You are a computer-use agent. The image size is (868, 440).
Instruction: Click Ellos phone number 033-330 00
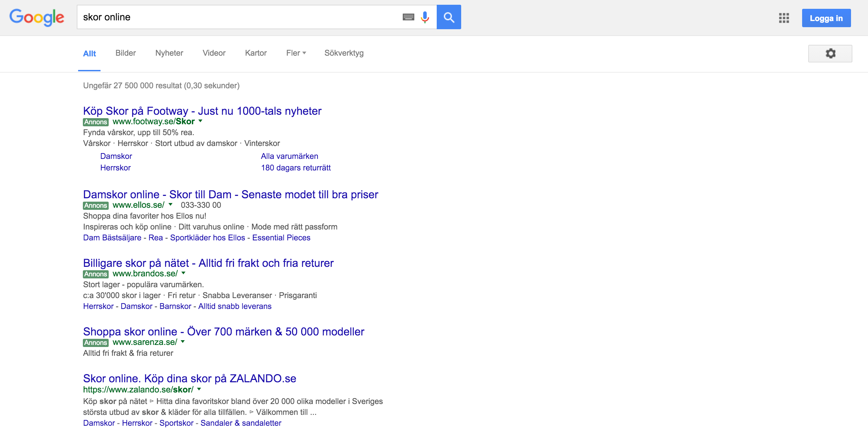201,205
